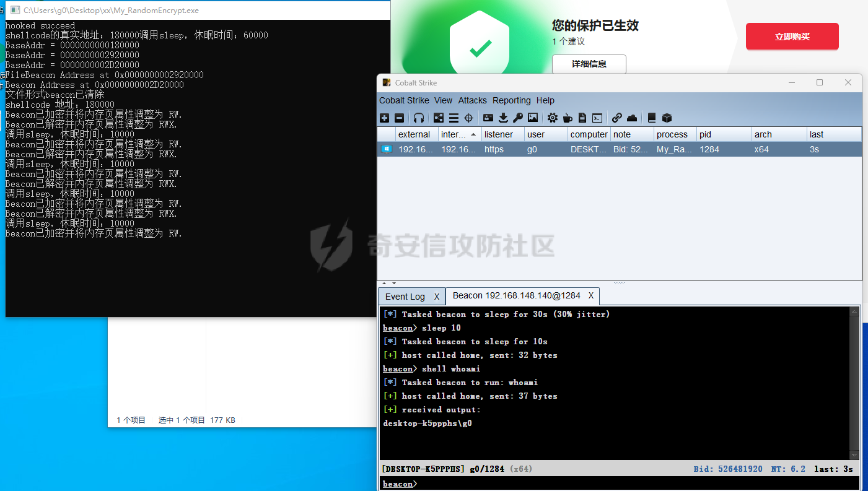Close the Beacon 192.168.148.140@1284 tab

tap(591, 295)
